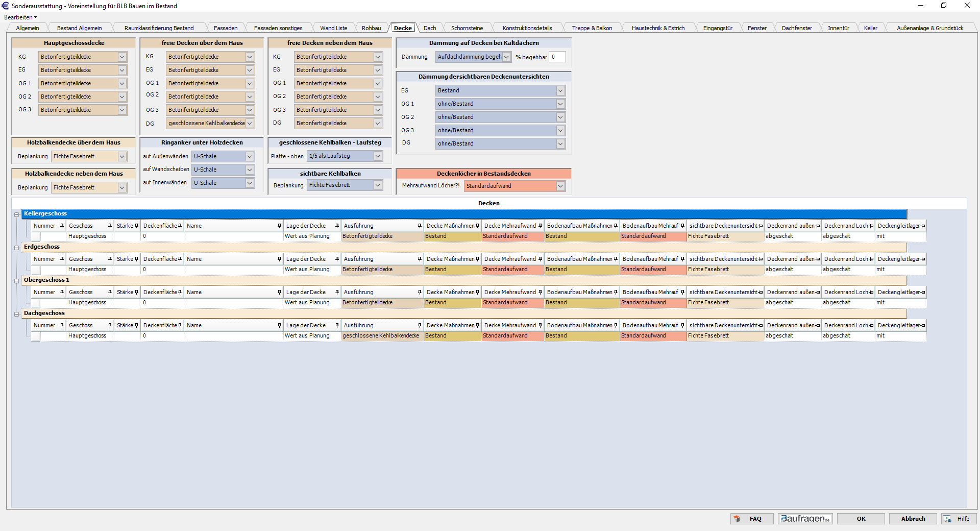Open Dämmung dropdown for Kaltdächer

(506, 57)
